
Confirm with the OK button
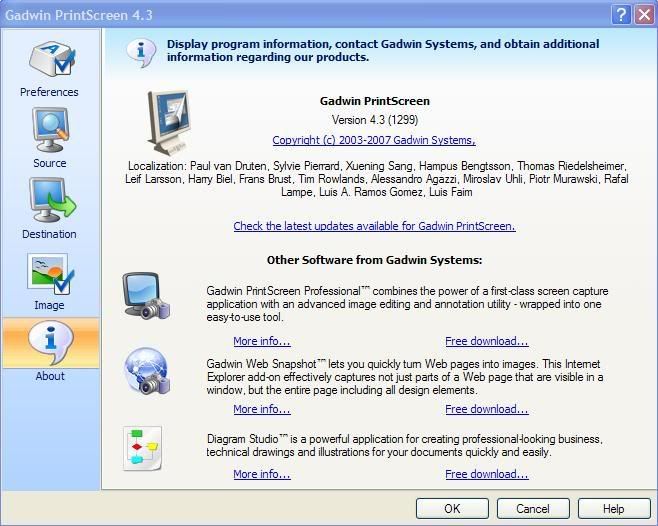pos(452,509)
